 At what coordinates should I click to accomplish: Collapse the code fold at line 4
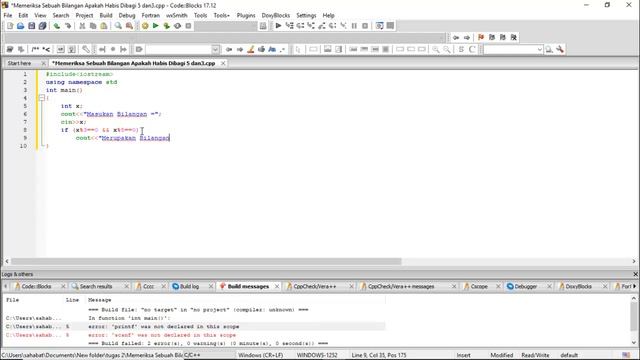click(x=42, y=98)
